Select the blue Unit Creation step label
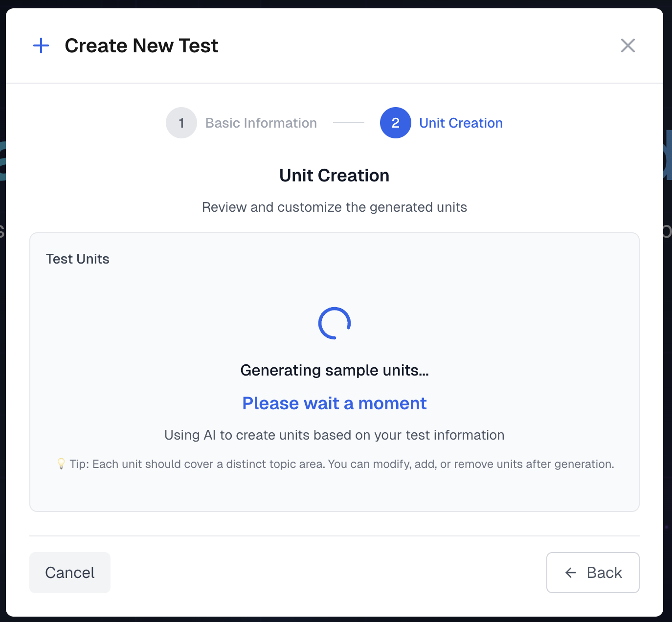672x622 pixels. 461,123
